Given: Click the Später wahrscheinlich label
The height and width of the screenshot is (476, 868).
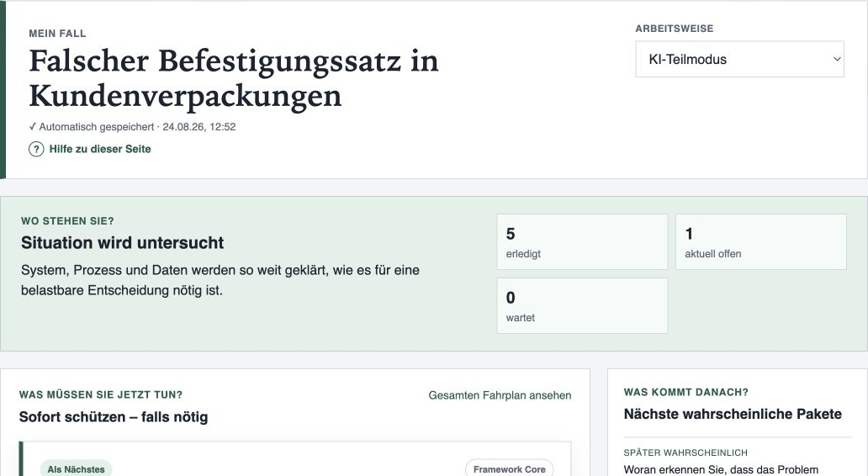Looking at the screenshot, I should pos(685,452).
